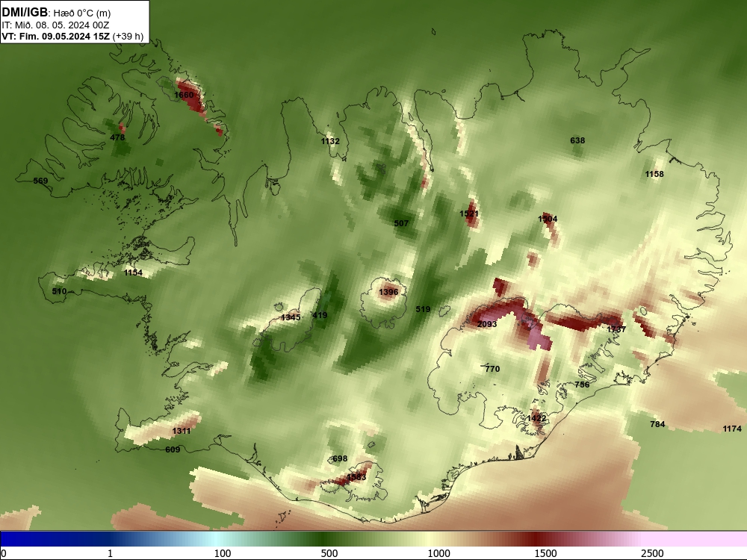Click the 1396 value on the glacier
Viewport: 747px width, 560px height.
(x=388, y=292)
